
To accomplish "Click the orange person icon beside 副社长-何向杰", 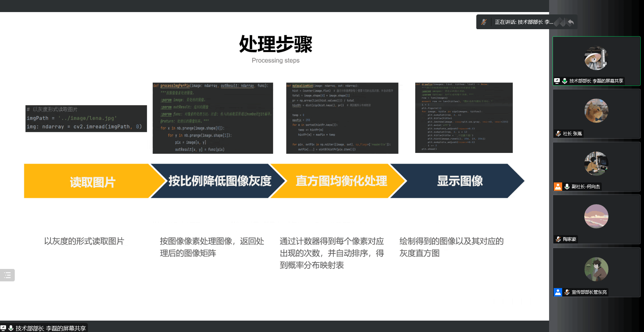I will point(558,186).
